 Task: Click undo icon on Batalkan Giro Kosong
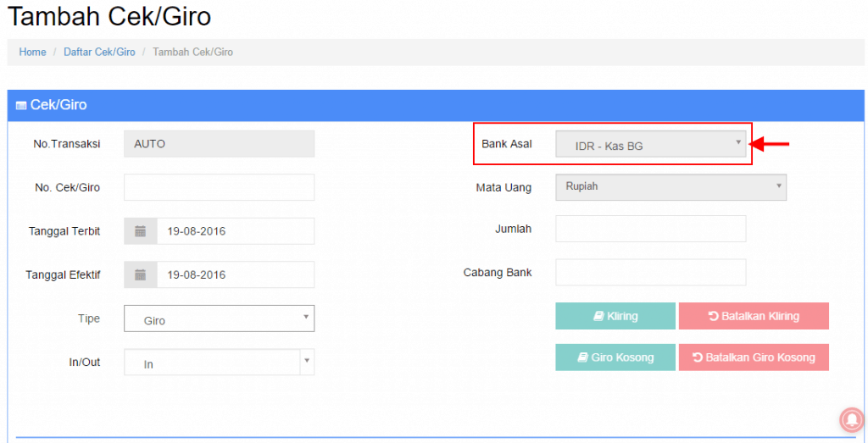tap(698, 357)
